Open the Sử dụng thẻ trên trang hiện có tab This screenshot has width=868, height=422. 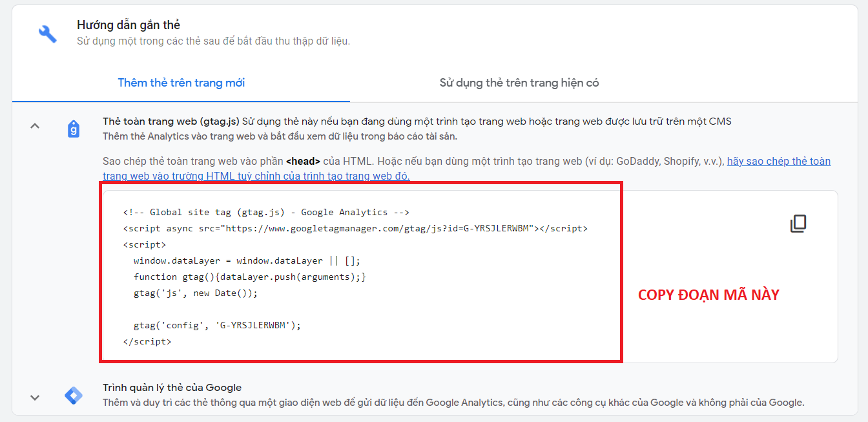519,83
